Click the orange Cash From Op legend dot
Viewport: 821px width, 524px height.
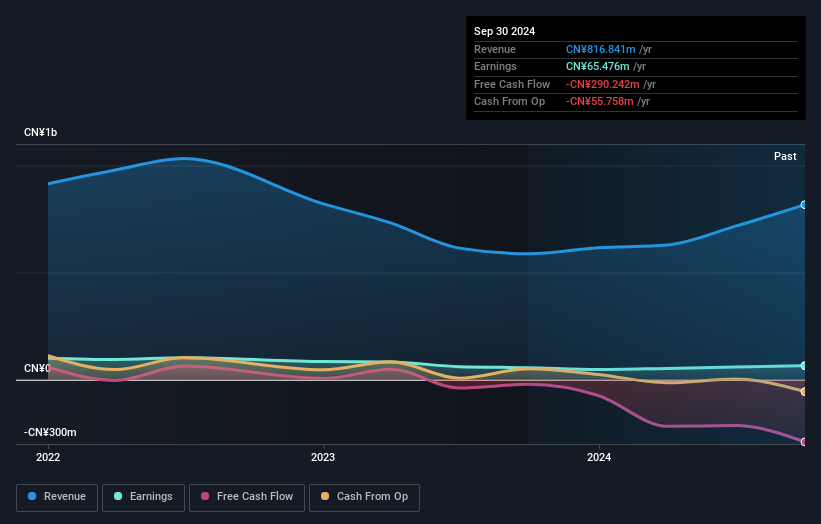click(325, 496)
